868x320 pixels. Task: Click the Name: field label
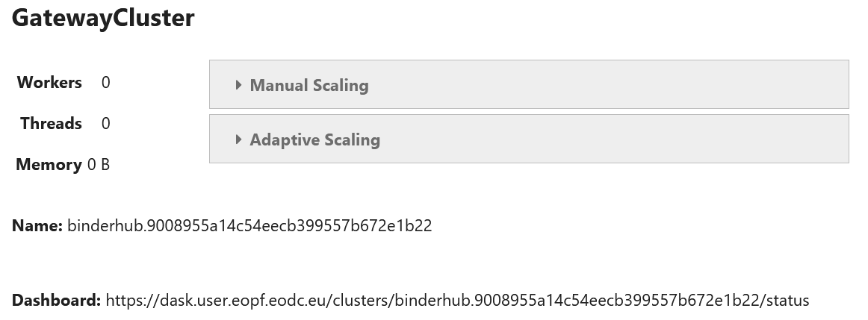(37, 225)
